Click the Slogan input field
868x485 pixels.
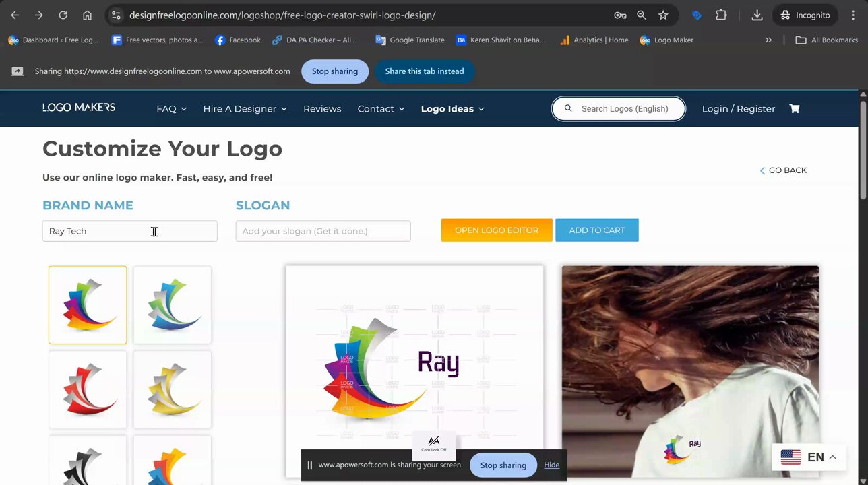tap(323, 231)
